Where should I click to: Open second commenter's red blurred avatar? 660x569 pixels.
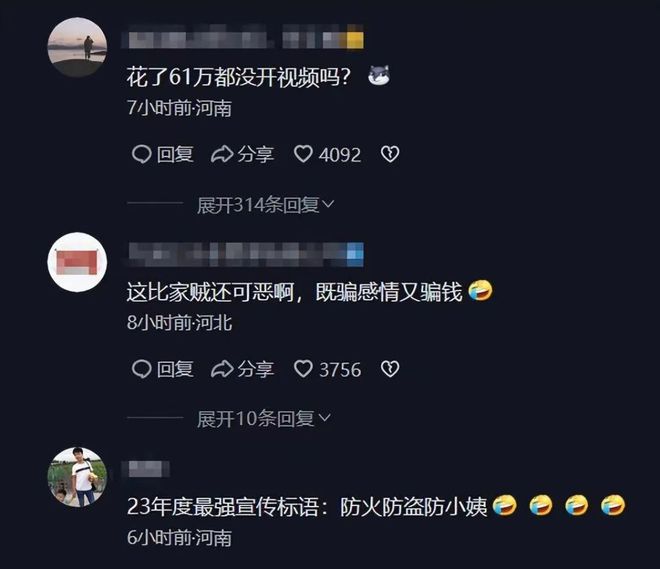tap(77, 262)
